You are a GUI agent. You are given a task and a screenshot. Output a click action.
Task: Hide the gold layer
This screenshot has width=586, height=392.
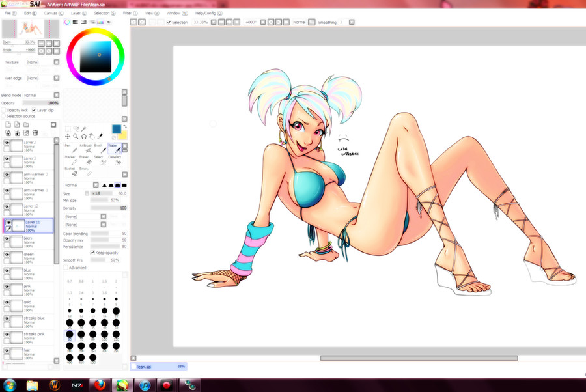pyautogui.click(x=7, y=303)
